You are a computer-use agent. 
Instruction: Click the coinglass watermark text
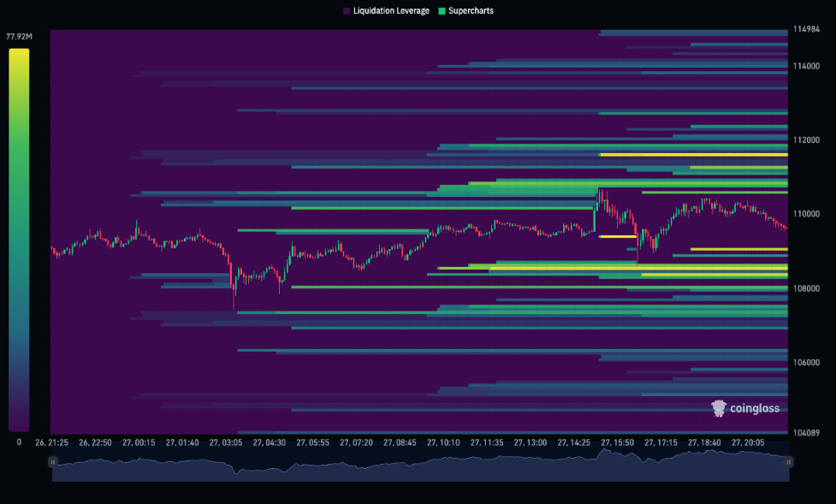click(x=755, y=408)
